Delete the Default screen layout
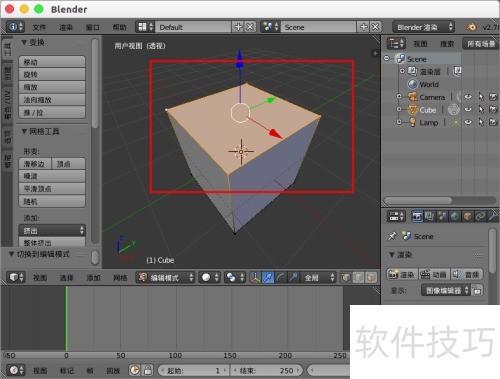This screenshot has width=500, height=379. pyautogui.click(x=250, y=27)
